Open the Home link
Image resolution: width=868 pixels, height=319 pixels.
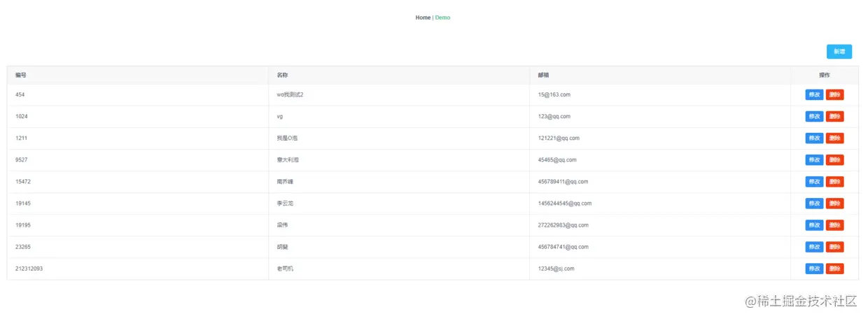(x=423, y=17)
